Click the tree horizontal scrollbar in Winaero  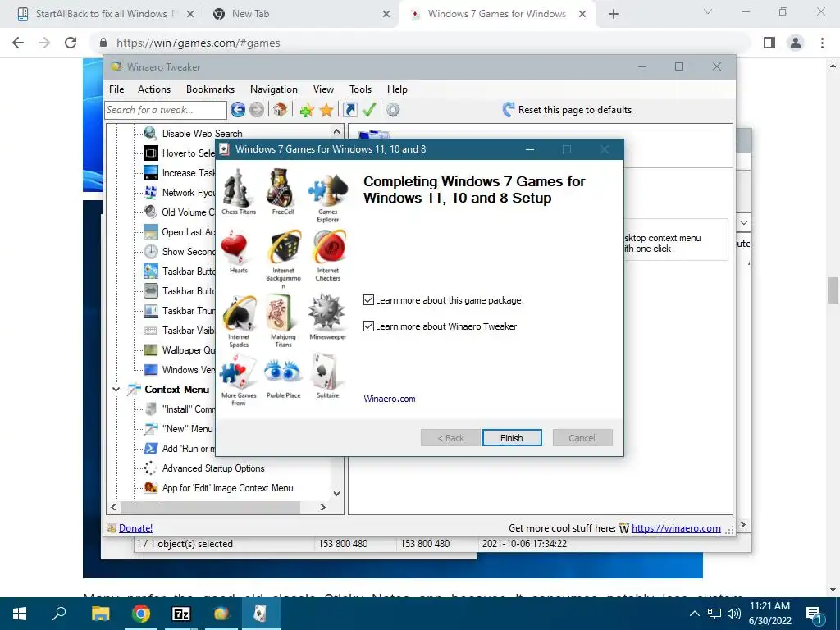click(x=210, y=507)
